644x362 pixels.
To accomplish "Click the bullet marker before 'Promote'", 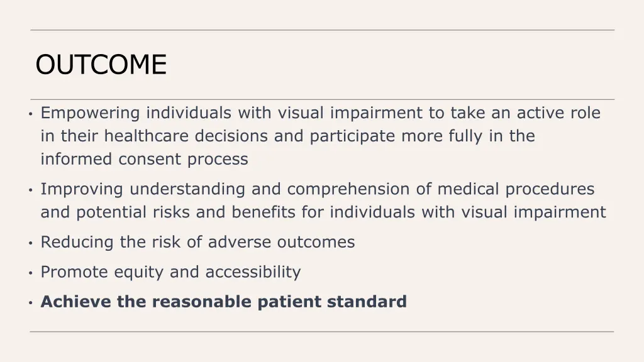I will click(31, 273).
